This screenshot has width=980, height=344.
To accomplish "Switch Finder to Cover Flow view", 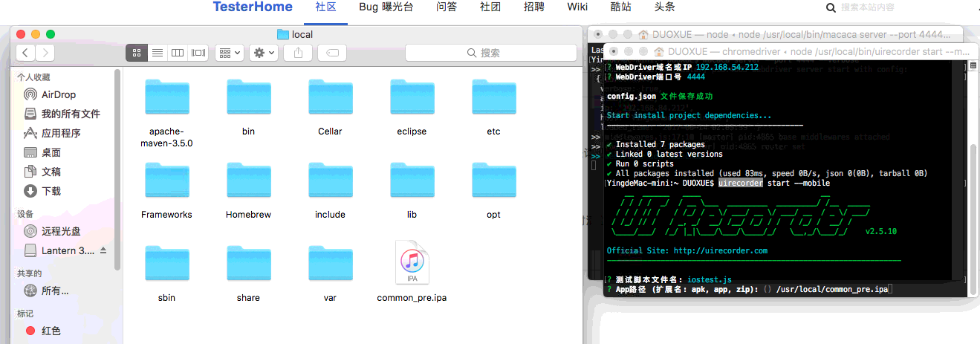I will click(x=198, y=53).
